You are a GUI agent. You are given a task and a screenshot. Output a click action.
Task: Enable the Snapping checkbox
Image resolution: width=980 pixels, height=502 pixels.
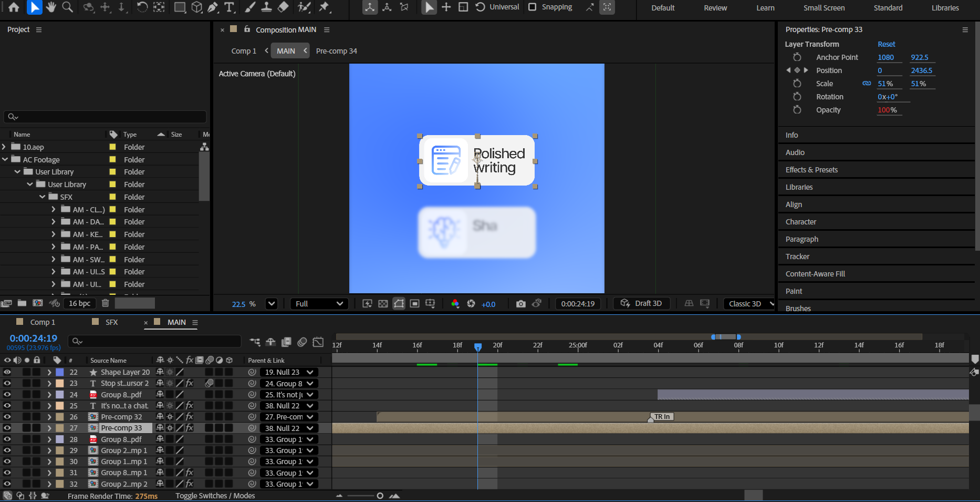532,7
